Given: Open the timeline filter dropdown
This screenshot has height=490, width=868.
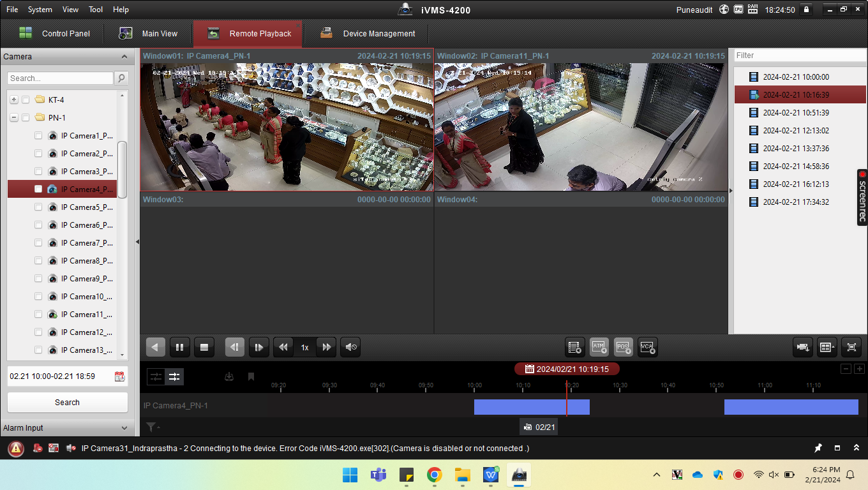Looking at the screenshot, I should [x=153, y=427].
